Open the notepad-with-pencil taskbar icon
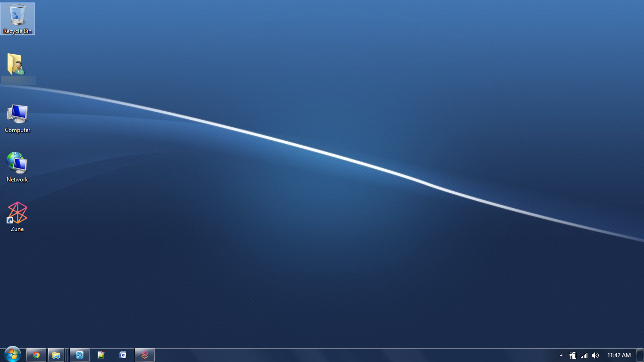This screenshot has width=644, height=362. [101, 355]
